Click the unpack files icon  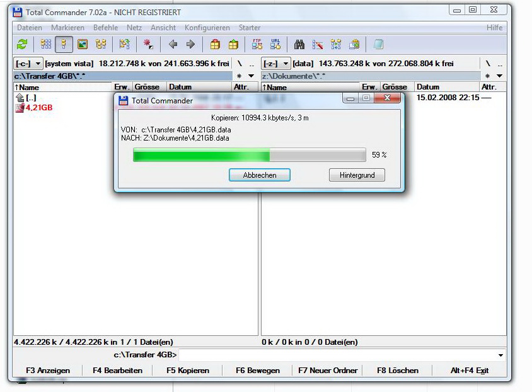point(233,44)
